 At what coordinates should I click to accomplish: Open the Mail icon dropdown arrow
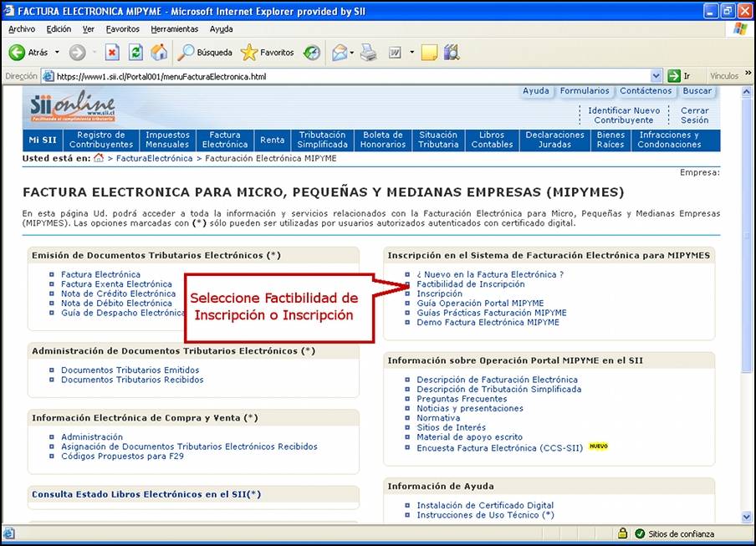352,53
